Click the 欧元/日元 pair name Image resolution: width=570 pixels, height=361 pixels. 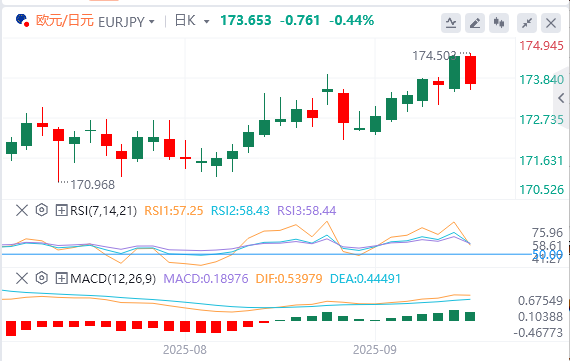tap(65, 20)
